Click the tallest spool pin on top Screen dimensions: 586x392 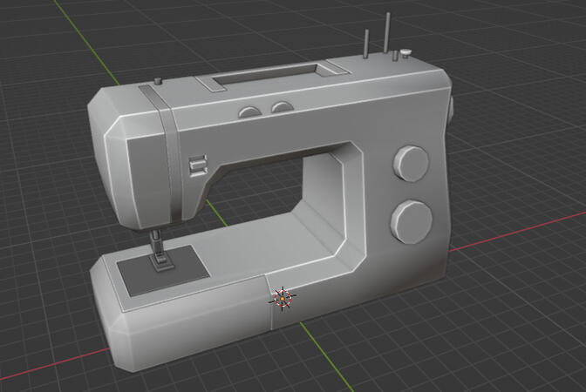point(387,32)
